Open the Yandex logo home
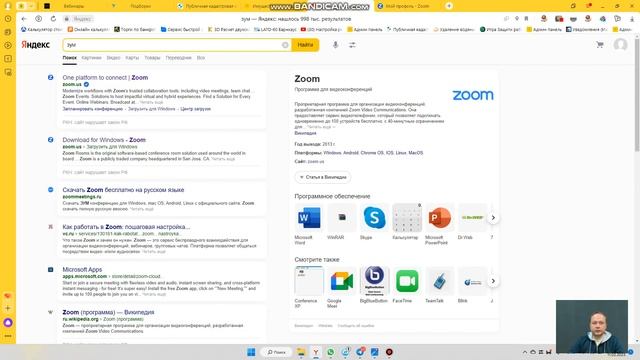The height and width of the screenshot is (360, 640). pyautogui.click(x=36, y=44)
